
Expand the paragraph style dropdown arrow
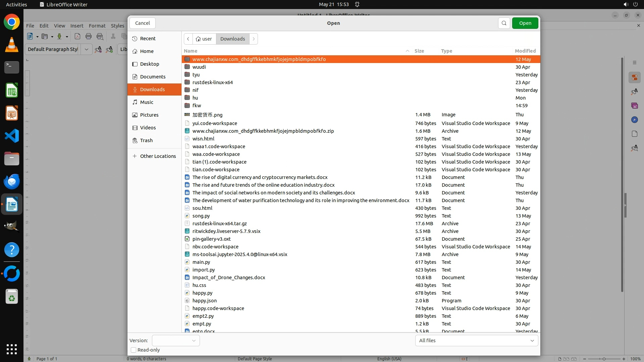click(86, 49)
